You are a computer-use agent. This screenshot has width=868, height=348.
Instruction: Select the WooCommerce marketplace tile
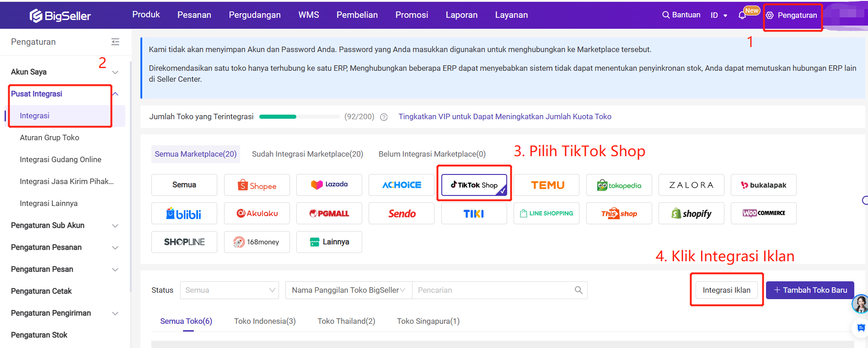764,213
